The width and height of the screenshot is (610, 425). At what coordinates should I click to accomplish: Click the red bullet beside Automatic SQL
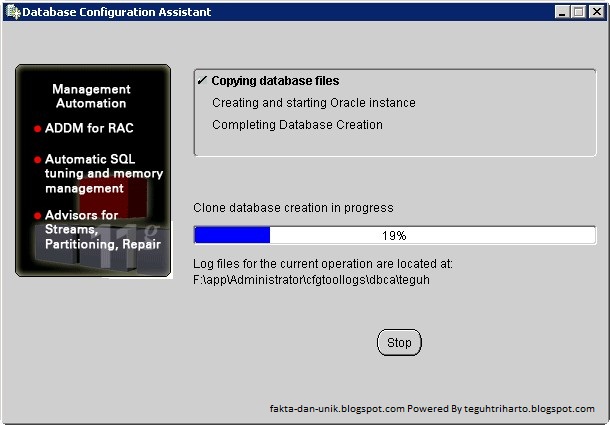[37, 160]
